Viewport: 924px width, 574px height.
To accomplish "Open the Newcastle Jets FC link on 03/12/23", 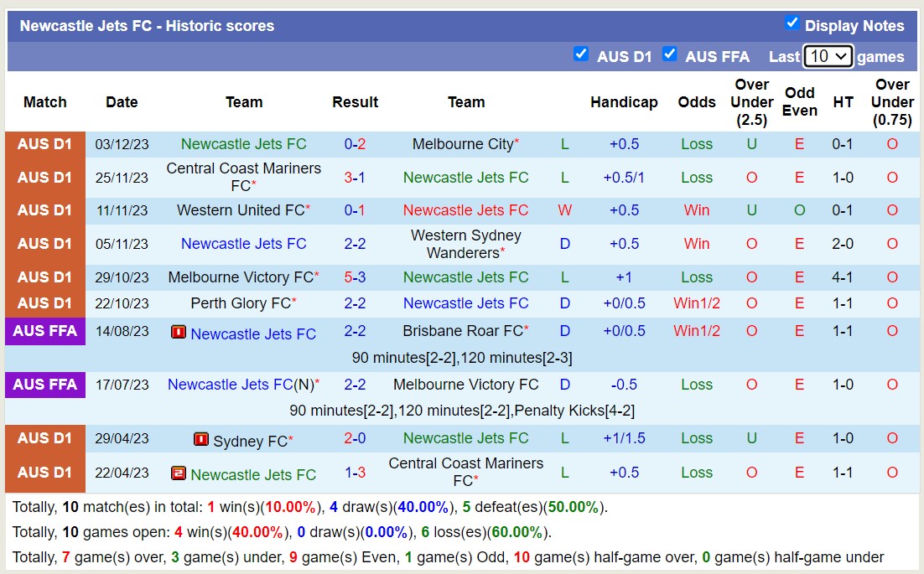I will (243, 143).
